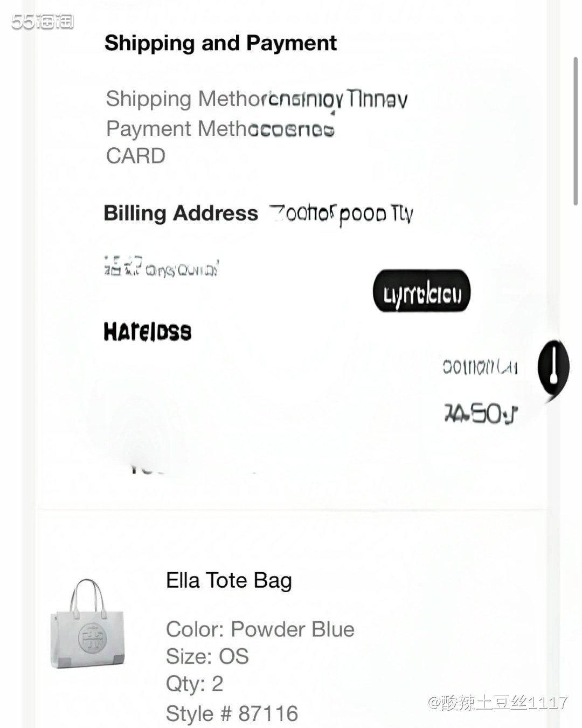The height and width of the screenshot is (728, 582).
Task: Click the bold heading below the billing address
Action: pyautogui.click(x=147, y=332)
